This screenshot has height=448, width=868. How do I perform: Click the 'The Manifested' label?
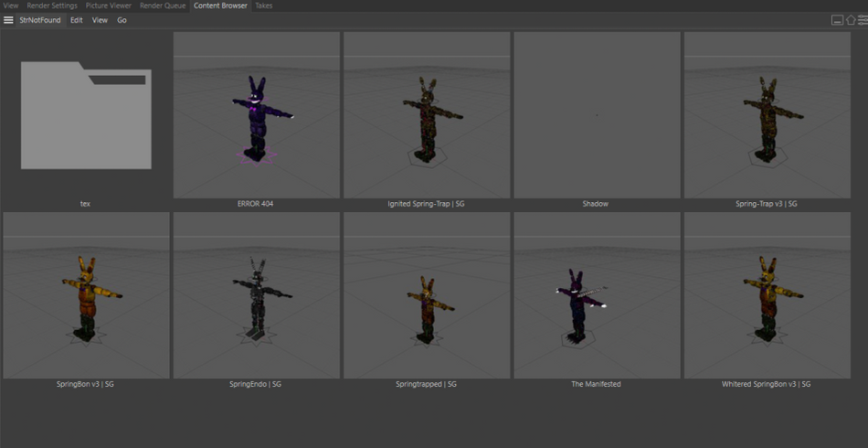pyautogui.click(x=596, y=384)
